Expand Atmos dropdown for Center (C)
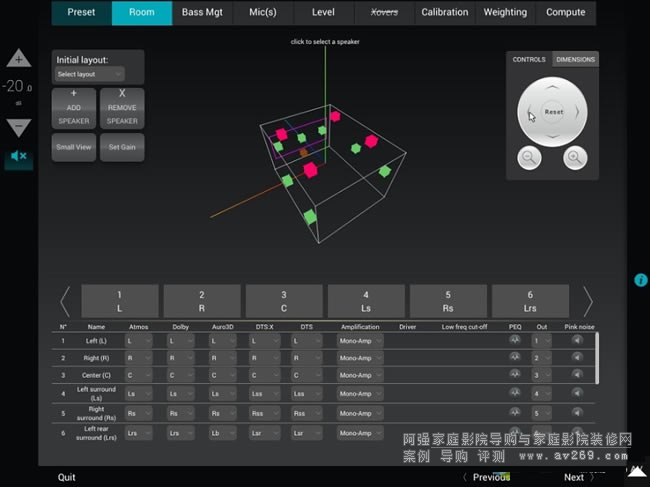The width and height of the screenshot is (650, 487). click(138, 375)
